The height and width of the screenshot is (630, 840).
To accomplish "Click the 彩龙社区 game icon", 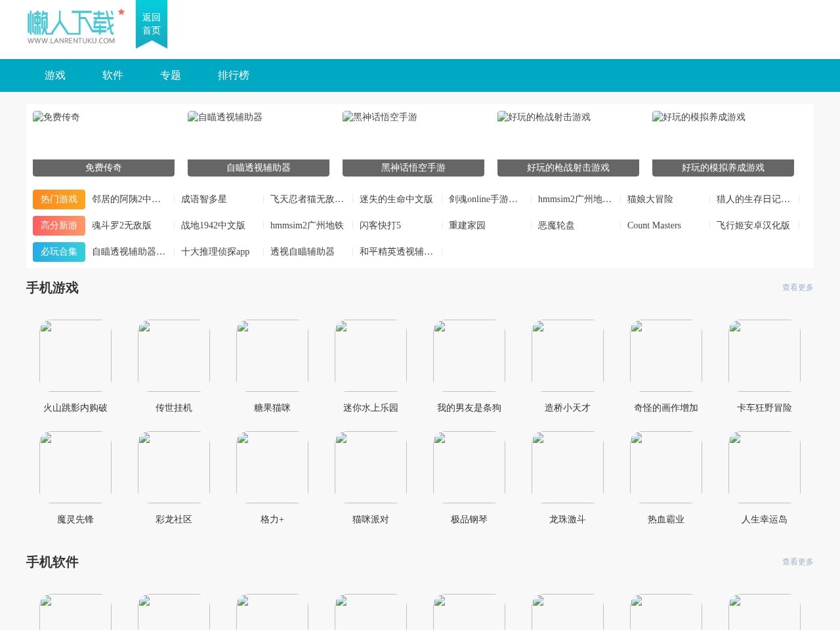I will pos(174,467).
